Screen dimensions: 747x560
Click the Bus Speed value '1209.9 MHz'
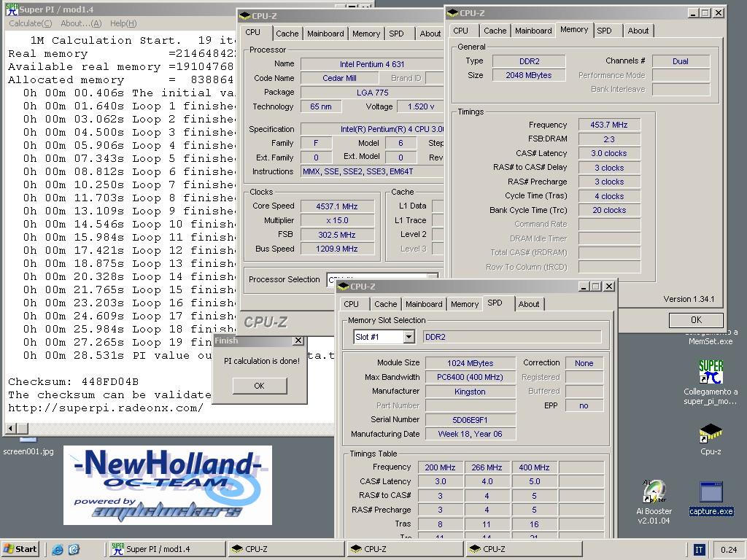[x=337, y=249]
